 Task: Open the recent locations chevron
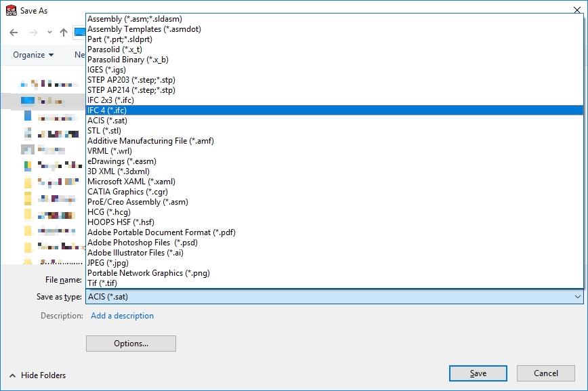tap(49, 33)
